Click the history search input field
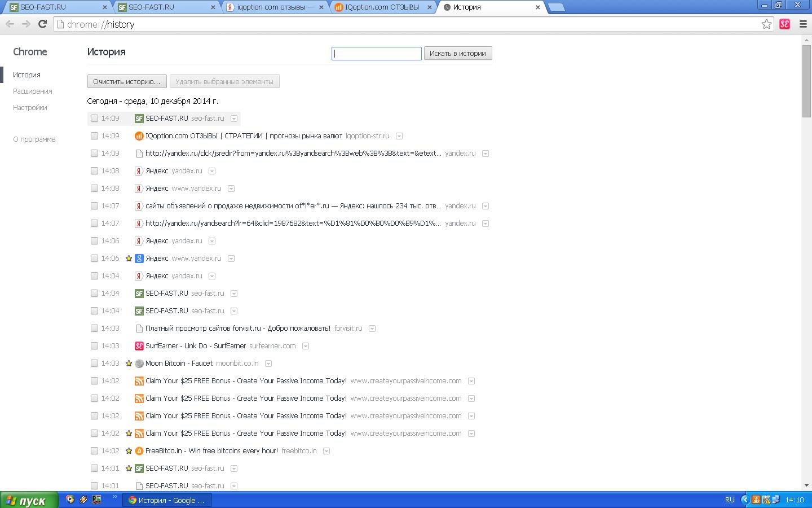This screenshot has height=508, width=812. click(377, 54)
